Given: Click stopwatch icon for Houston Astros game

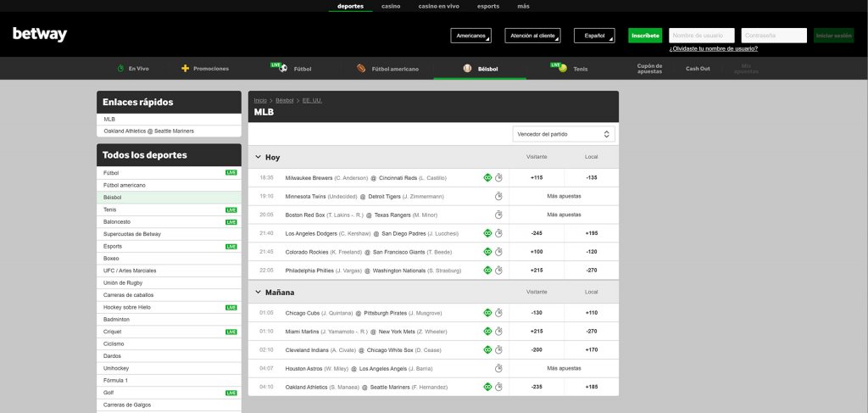Looking at the screenshot, I should [498, 368].
